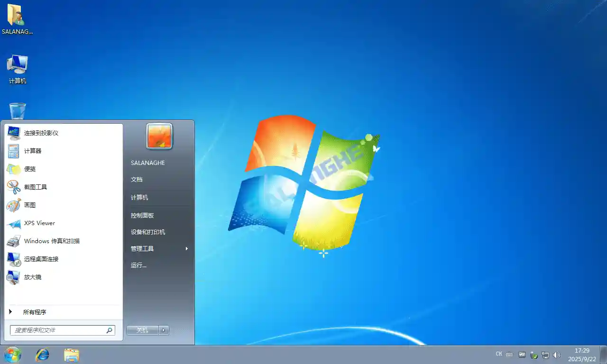Click the 关机 (Shut down) button
The height and width of the screenshot is (364, 607).
pos(142,330)
